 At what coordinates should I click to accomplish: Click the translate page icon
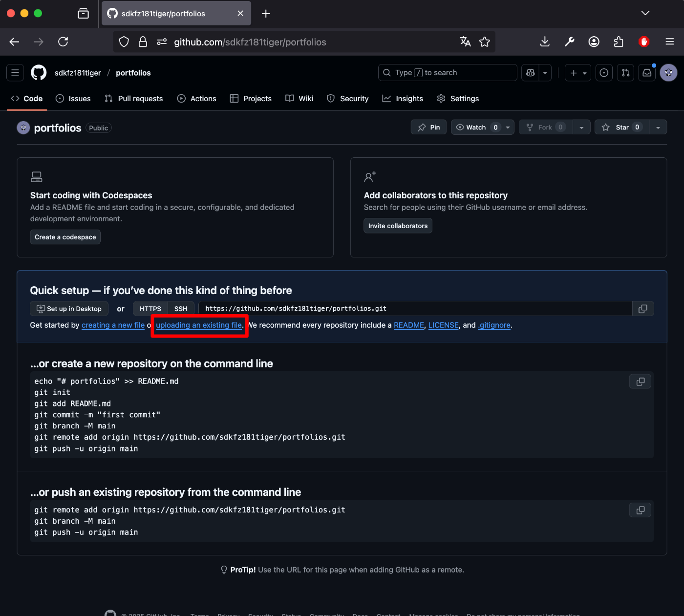click(x=466, y=42)
